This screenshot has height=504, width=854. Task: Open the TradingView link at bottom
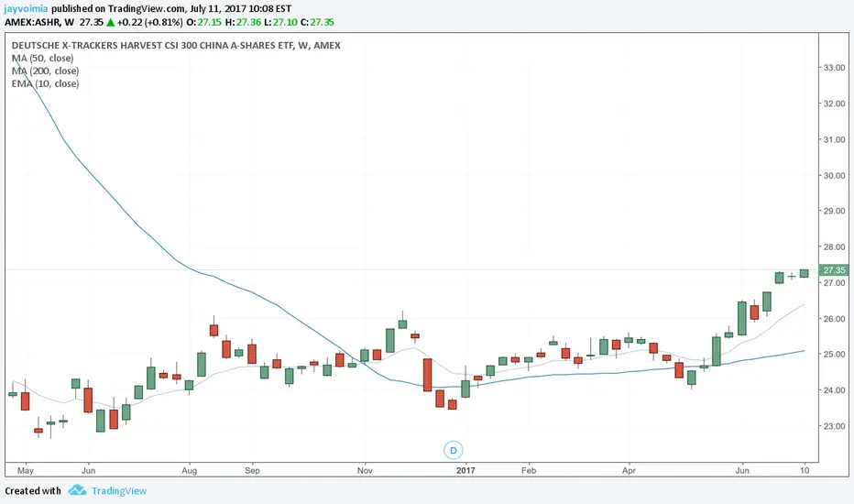[119, 491]
